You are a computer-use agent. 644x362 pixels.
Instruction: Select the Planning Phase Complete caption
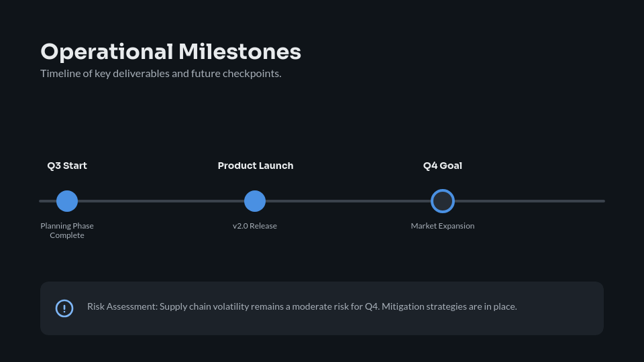(x=67, y=231)
